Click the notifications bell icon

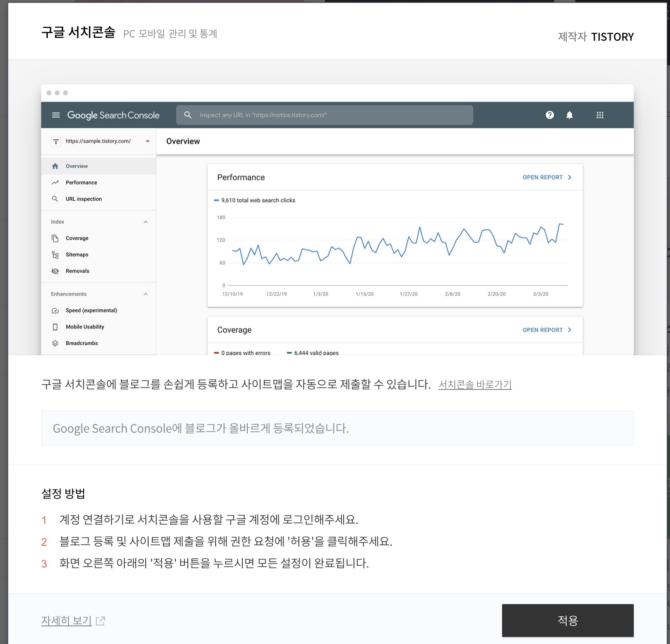(x=570, y=115)
